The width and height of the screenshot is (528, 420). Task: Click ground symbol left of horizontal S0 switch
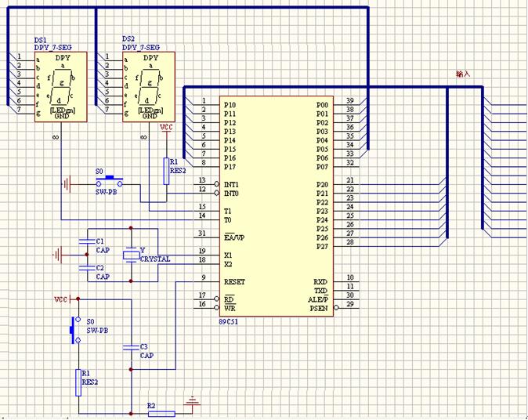(x=67, y=184)
